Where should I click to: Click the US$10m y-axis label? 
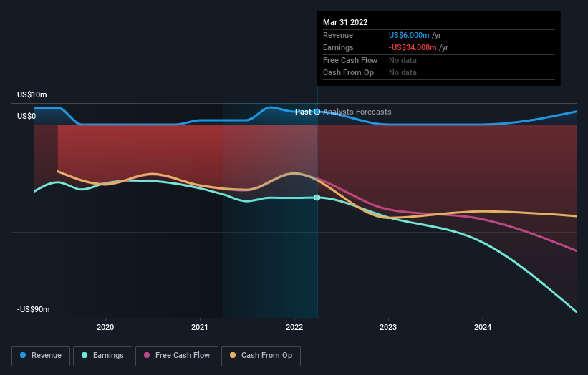click(x=32, y=94)
